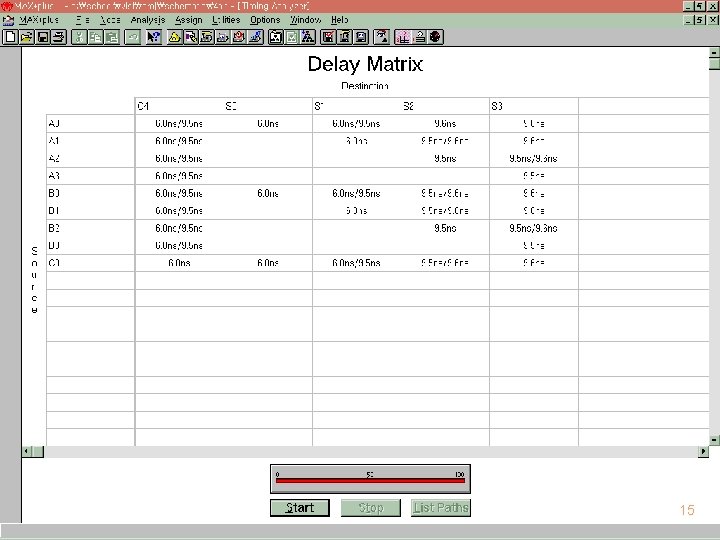Select the S3 destination column header
The image size is (720, 540).
pyautogui.click(x=534, y=106)
